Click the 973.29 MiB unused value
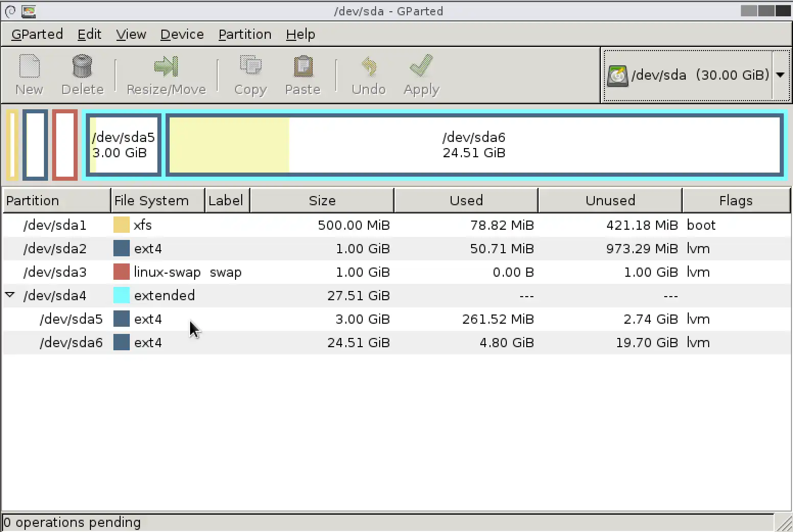This screenshot has height=532, width=793. point(642,249)
